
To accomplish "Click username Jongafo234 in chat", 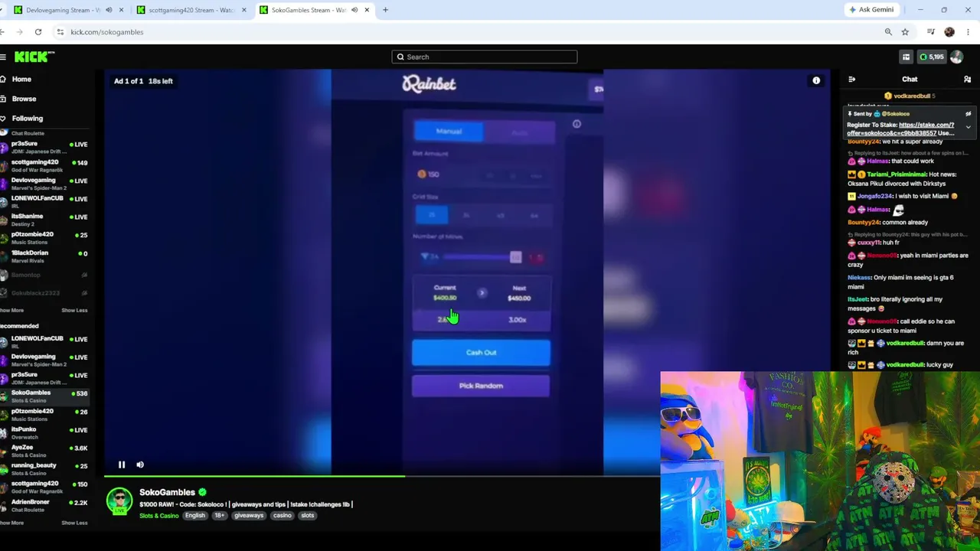I will point(875,197).
